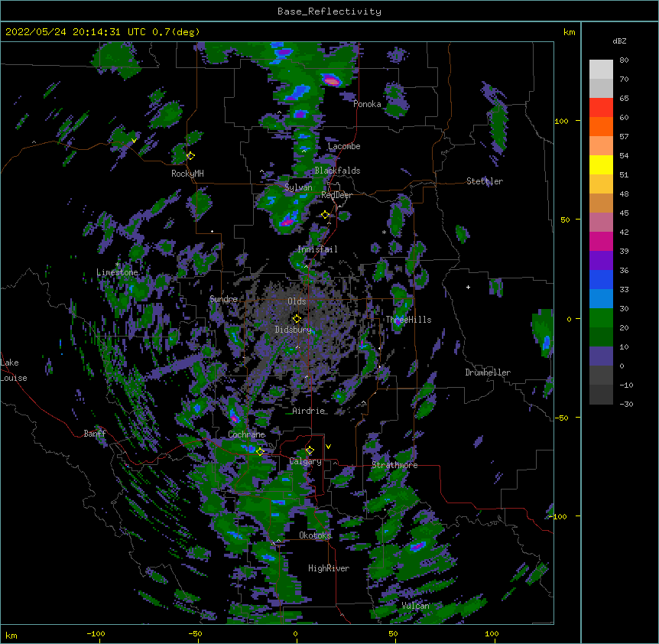Click the yellow radar site marker near Didsbury
Image resolution: width=659 pixels, height=644 pixels.
click(x=297, y=318)
